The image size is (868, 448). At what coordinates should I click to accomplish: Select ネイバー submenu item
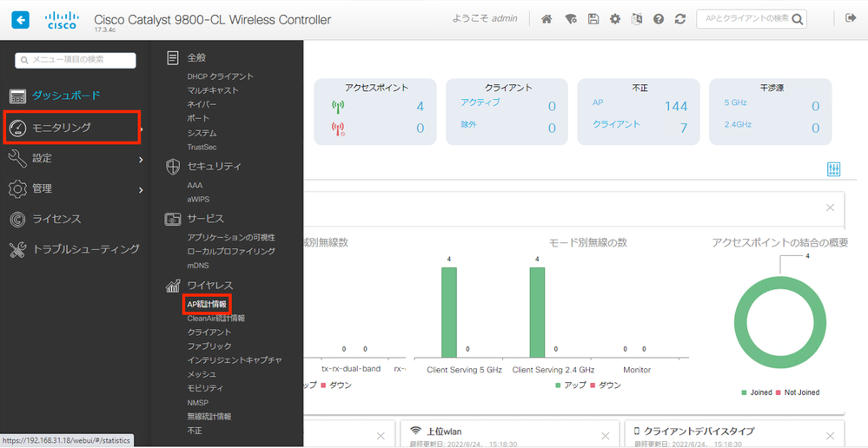coord(202,104)
